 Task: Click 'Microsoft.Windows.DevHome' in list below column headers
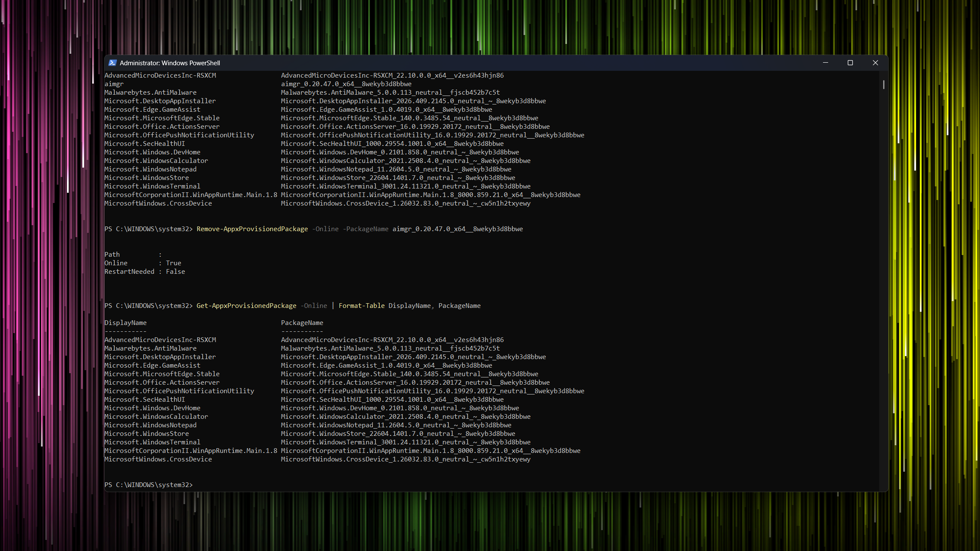point(152,408)
